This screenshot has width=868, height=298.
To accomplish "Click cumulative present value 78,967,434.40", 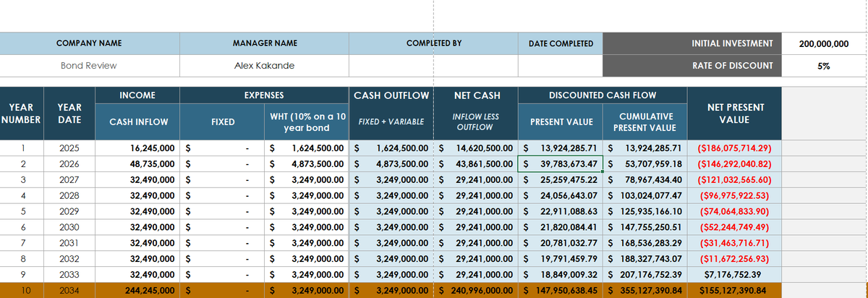I will click(644, 179).
